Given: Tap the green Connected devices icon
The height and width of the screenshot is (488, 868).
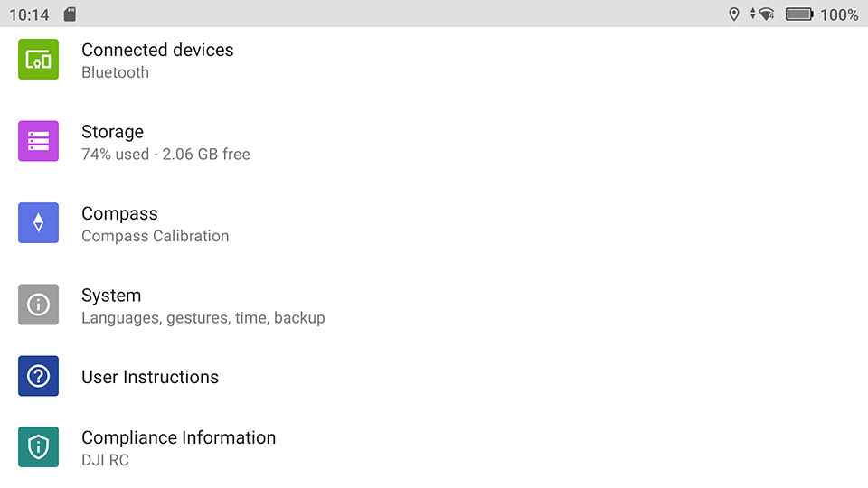Looking at the screenshot, I should 38,60.
